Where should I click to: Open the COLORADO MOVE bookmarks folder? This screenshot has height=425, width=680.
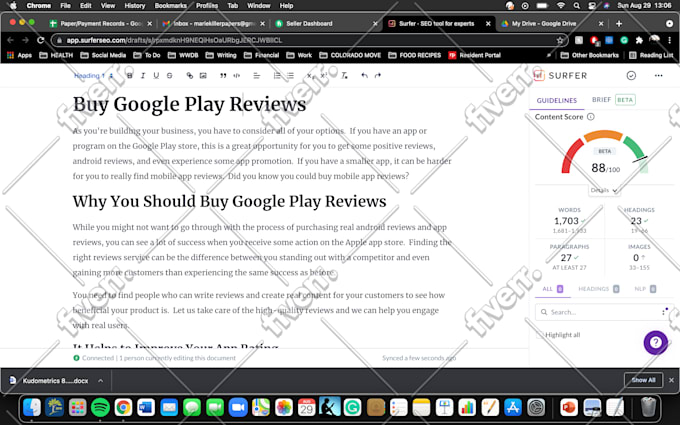(x=350, y=55)
